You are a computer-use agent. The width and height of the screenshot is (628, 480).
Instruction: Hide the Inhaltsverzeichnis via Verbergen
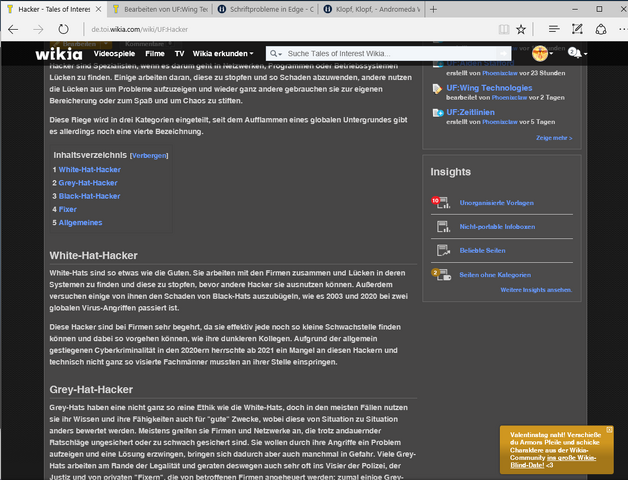(x=149, y=155)
